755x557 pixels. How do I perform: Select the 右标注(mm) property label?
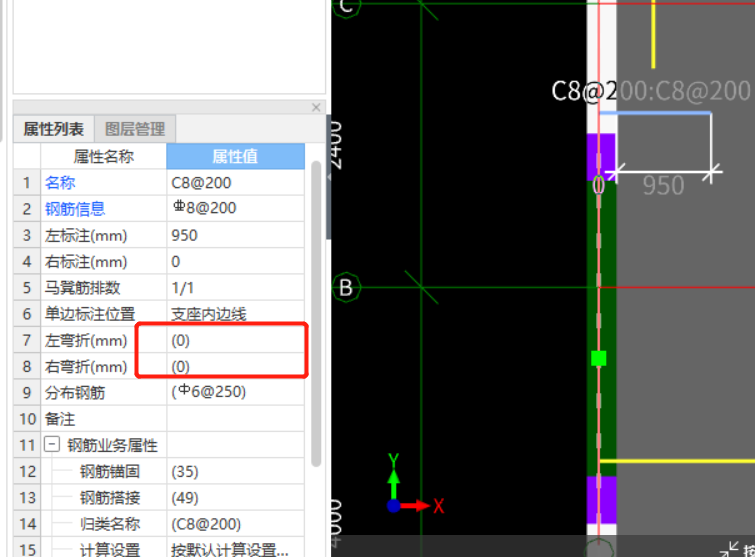(86, 261)
